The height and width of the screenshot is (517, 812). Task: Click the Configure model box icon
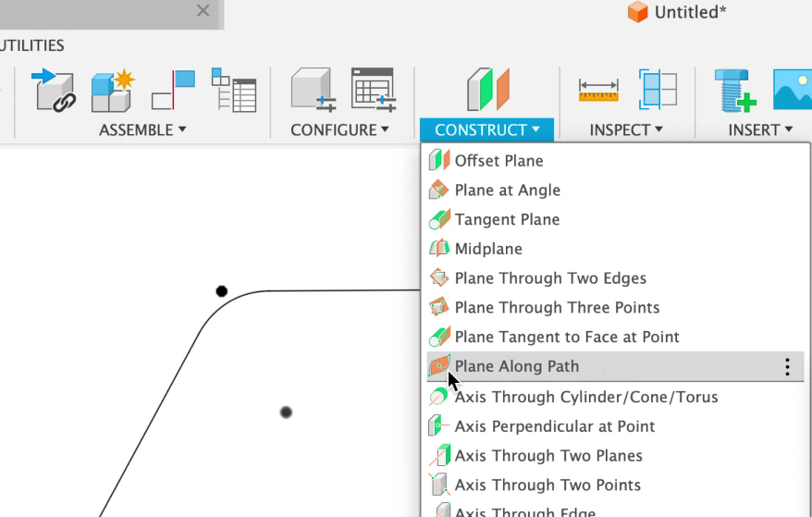(x=312, y=91)
